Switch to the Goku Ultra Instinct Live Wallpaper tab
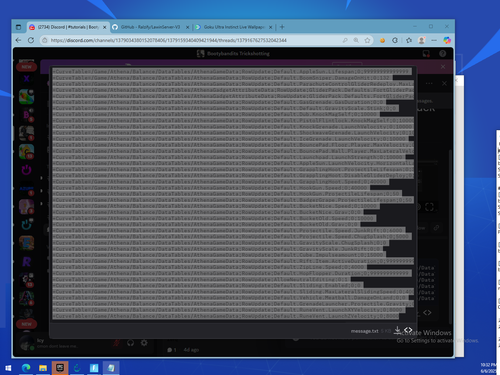 coord(233,27)
